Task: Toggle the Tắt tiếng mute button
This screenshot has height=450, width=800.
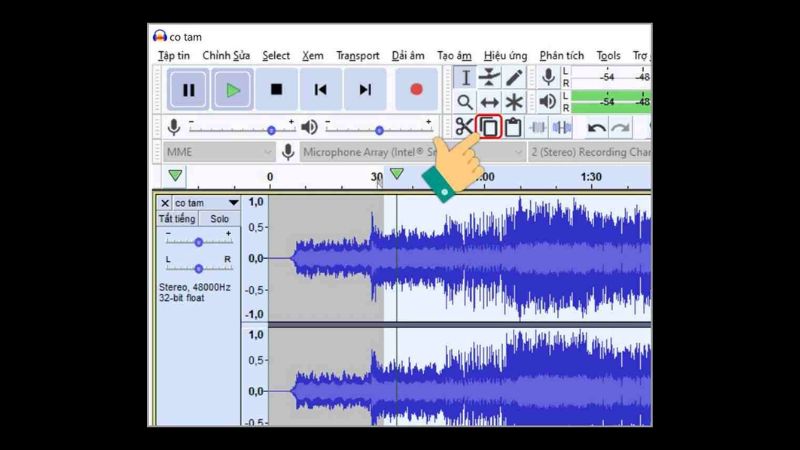Action: pos(177,218)
